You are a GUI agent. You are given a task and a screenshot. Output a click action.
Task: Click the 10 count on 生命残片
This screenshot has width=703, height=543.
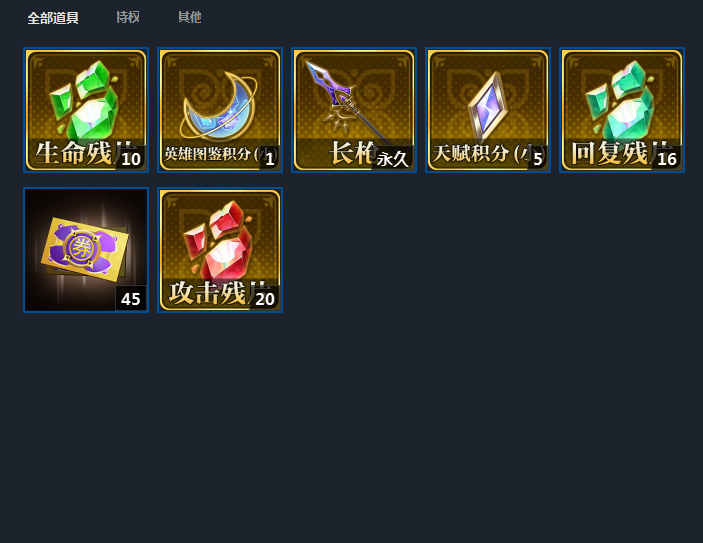[x=131, y=159]
